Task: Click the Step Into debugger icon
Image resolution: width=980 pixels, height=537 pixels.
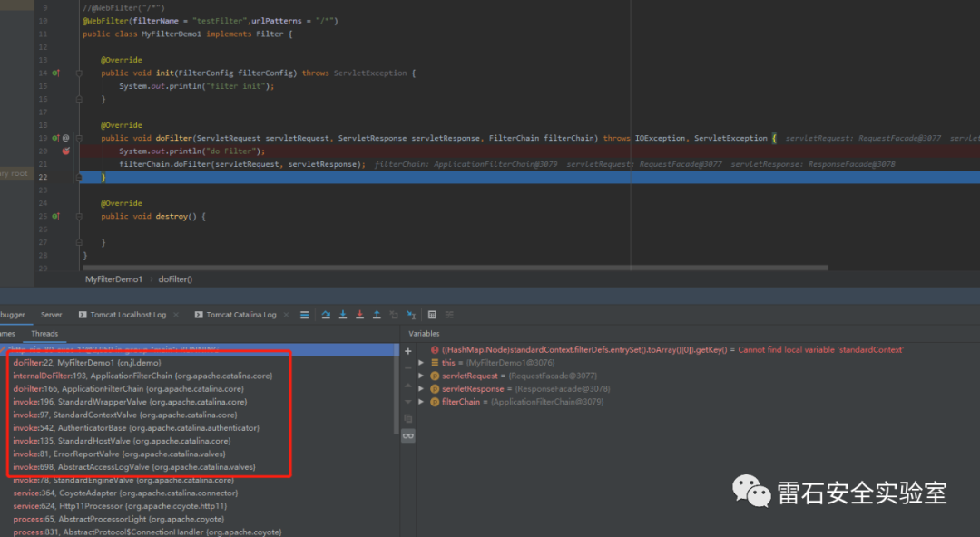Action: click(342, 315)
